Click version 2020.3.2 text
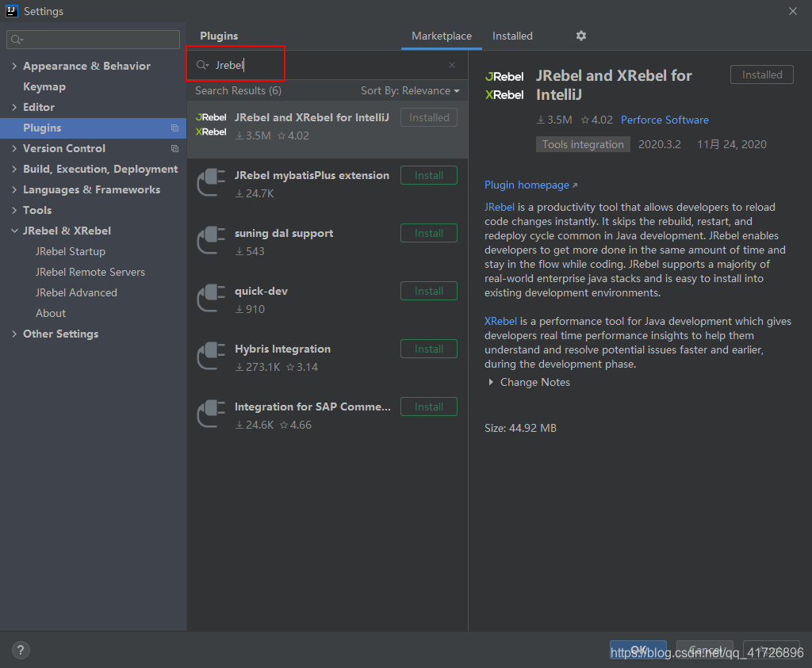 pyautogui.click(x=659, y=144)
